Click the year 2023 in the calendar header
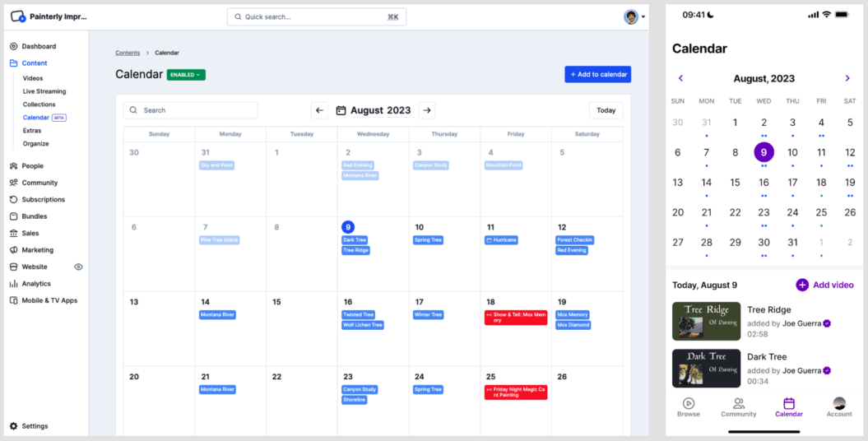This screenshot has width=868, height=441. 398,110
